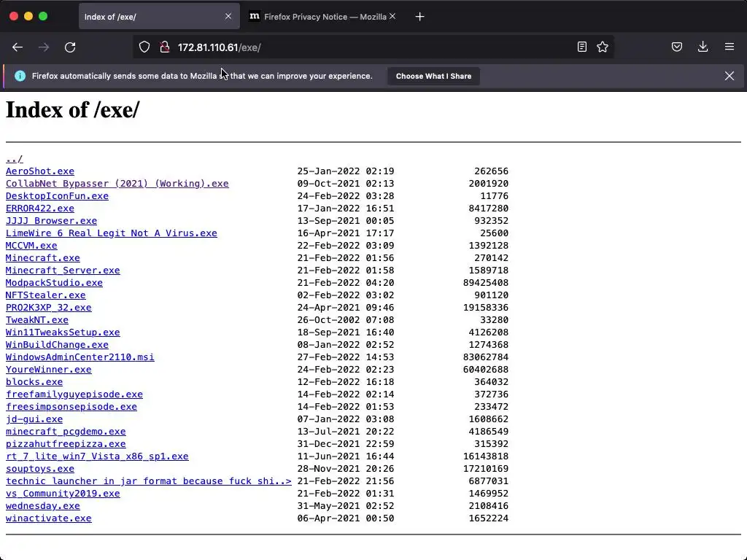Open Minecraft_Server.exe link

point(63,270)
